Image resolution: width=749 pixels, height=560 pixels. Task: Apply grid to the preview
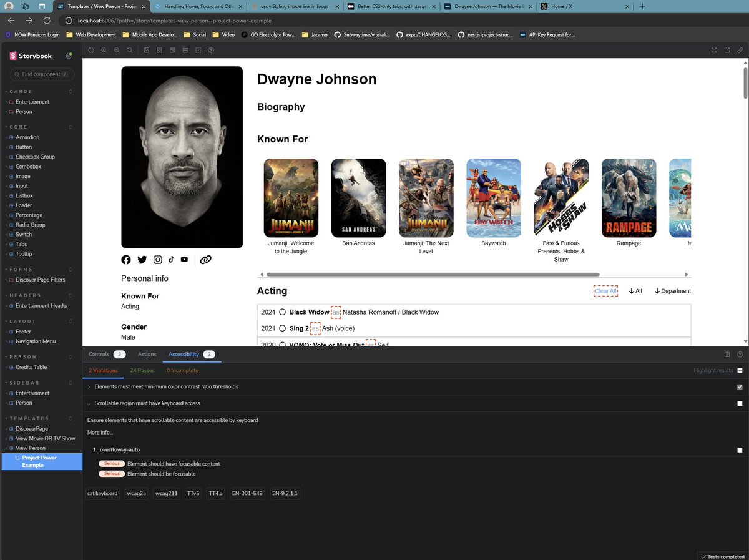click(x=159, y=50)
